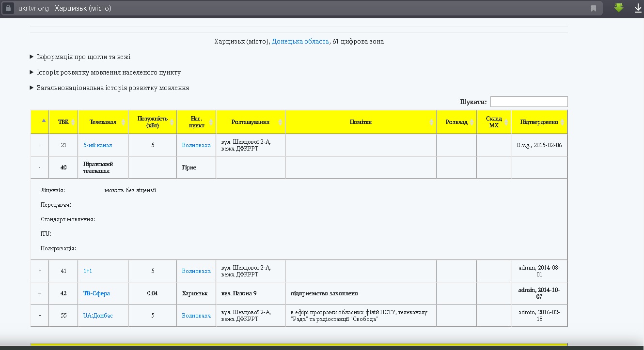Open Волноваха link in UA:Донбас row
The height and width of the screenshot is (350, 644).
tap(196, 316)
